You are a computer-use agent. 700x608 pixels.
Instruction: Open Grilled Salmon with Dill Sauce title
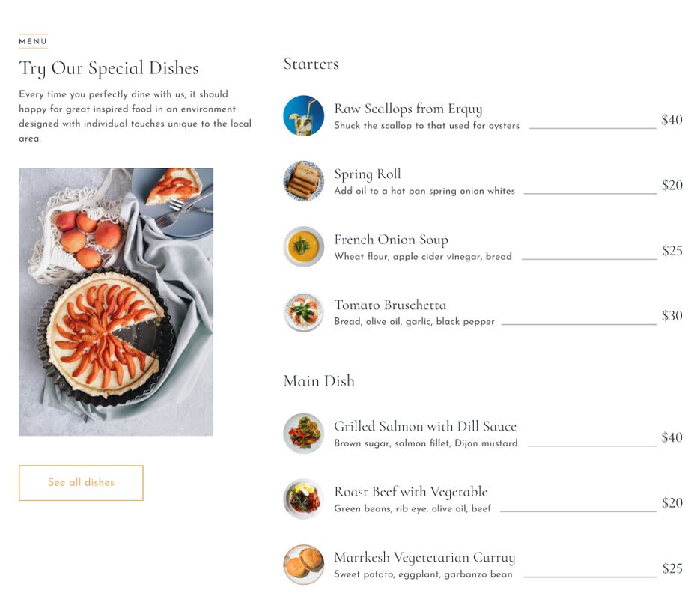point(425,426)
